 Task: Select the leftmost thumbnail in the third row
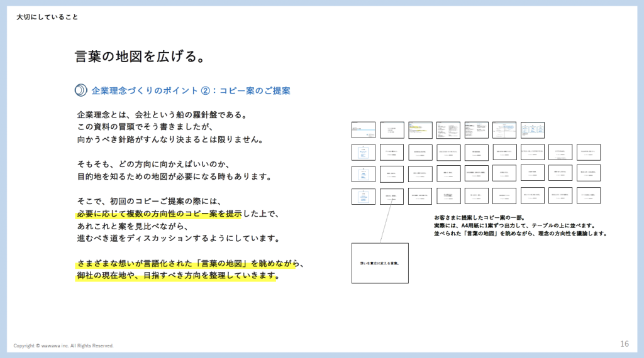363,174
